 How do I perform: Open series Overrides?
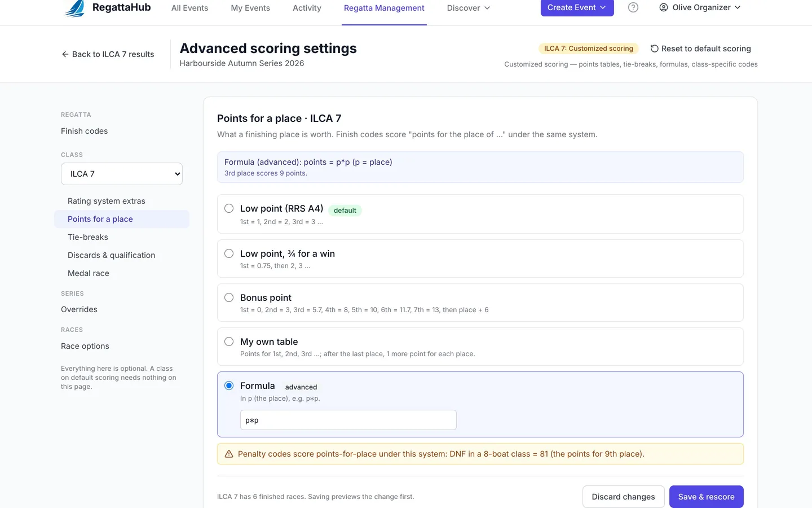point(79,309)
